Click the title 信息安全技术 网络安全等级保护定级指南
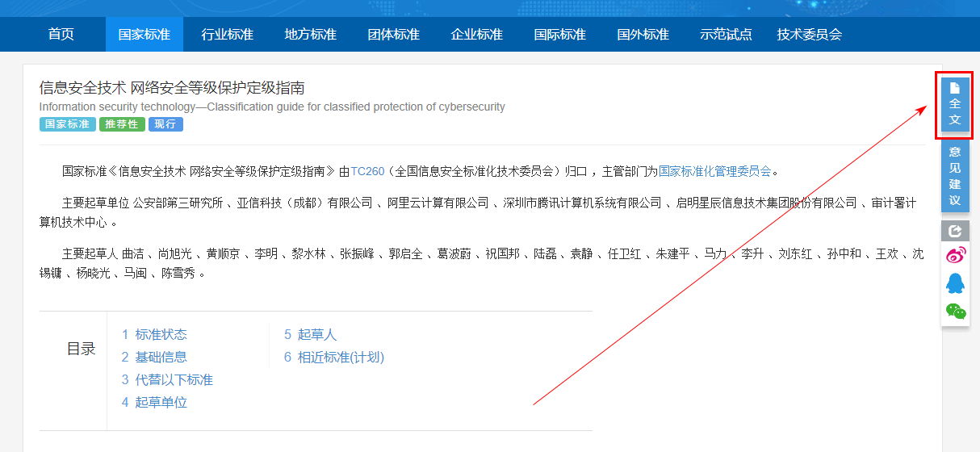980x452 pixels. click(x=172, y=88)
